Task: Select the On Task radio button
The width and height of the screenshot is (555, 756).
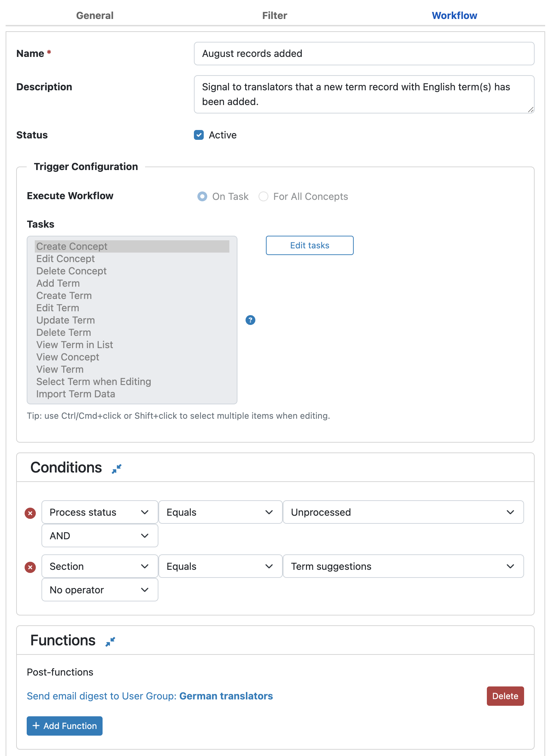Action: pos(202,196)
